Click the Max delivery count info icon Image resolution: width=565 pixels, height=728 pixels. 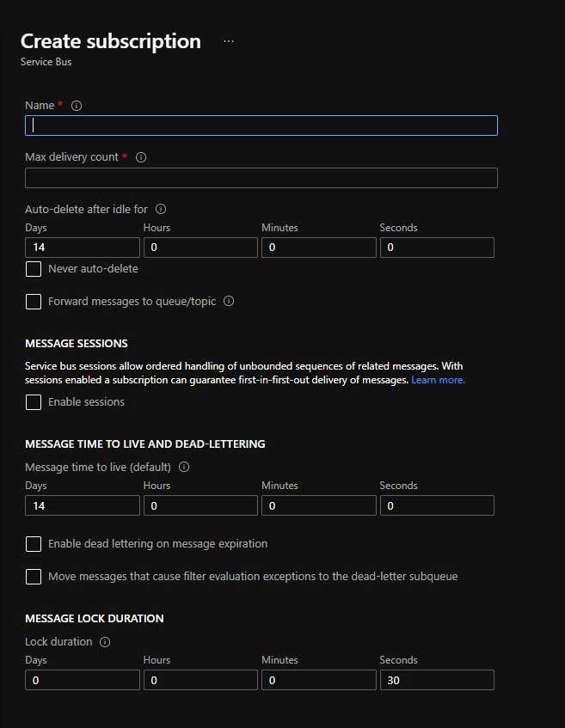pyautogui.click(x=141, y=157)
